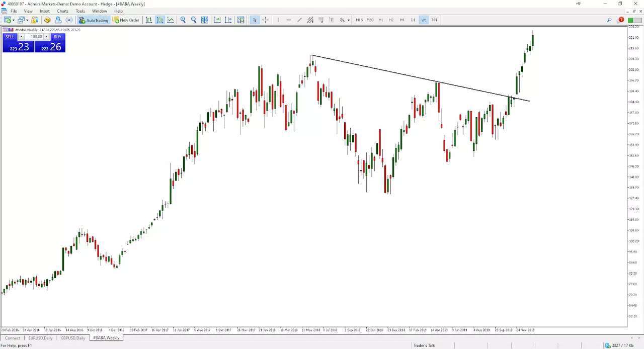Toggle the chart auto-scroll icon

217,20
